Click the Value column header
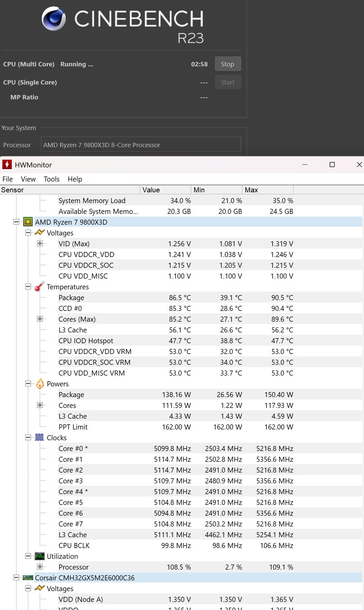The image size is (364, 610). tap(165, 190)
